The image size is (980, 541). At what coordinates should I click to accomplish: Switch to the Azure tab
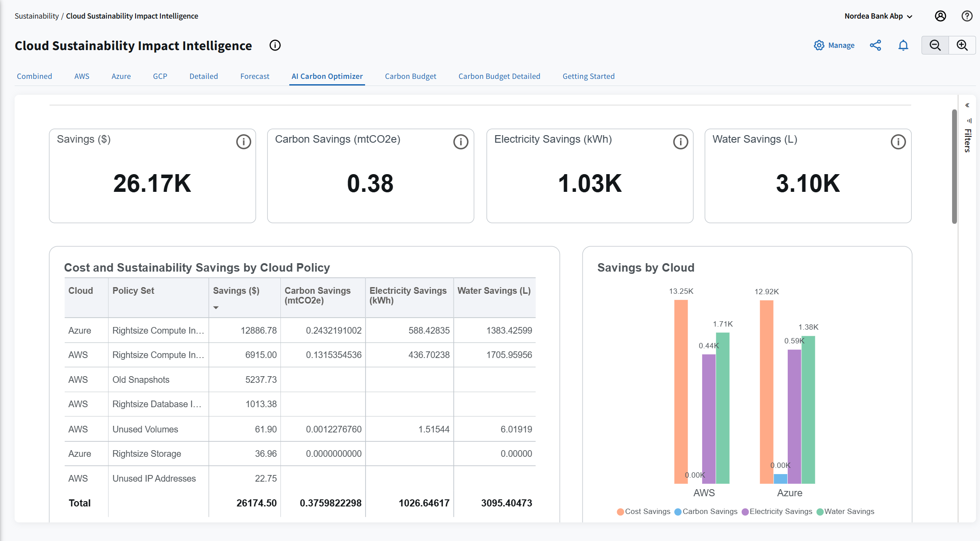[x=121, y=76]
